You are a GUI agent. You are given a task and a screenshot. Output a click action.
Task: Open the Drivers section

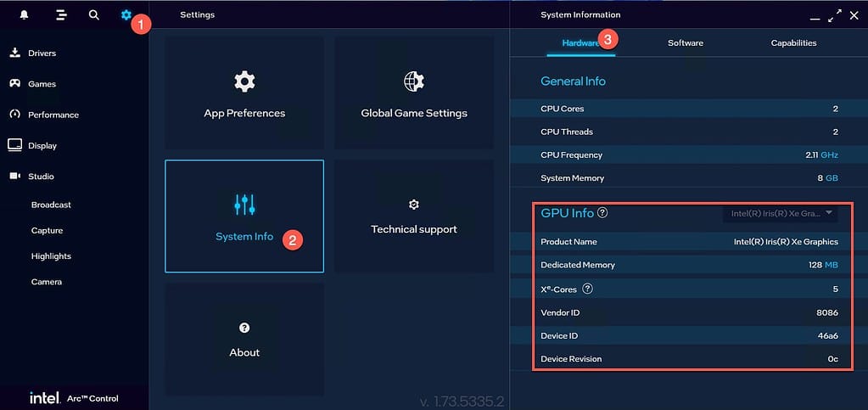pyautogui.click(x=42, y=53)
